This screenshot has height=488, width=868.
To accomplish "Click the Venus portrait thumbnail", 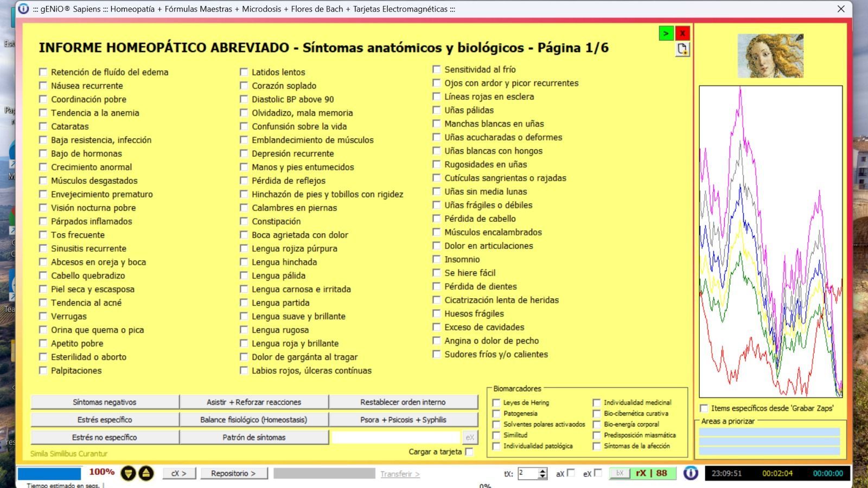I will click(x=770, y=55).
